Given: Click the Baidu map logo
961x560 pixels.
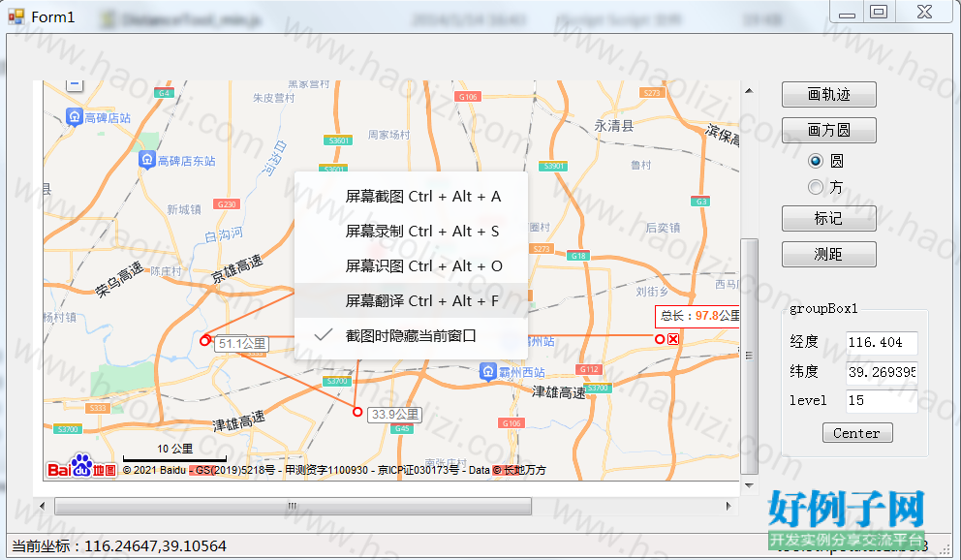Looking at the screenshot, I should click(81, 467).
